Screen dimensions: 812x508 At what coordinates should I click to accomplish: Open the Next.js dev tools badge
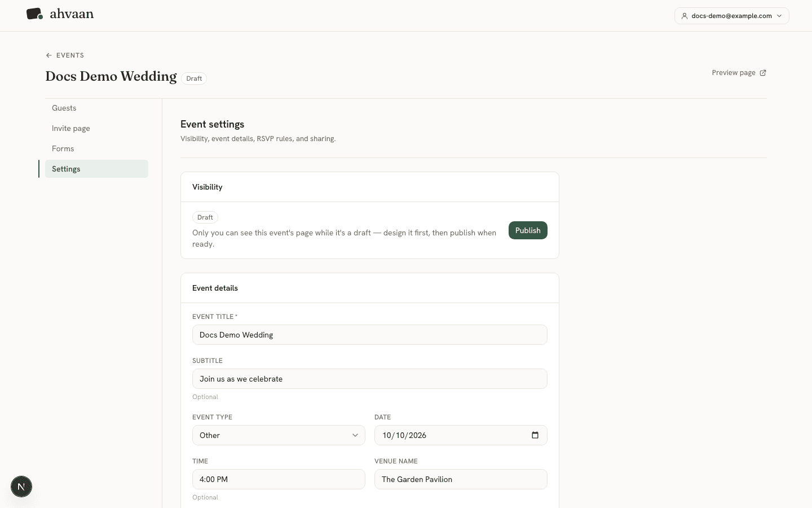pos(21,487)
